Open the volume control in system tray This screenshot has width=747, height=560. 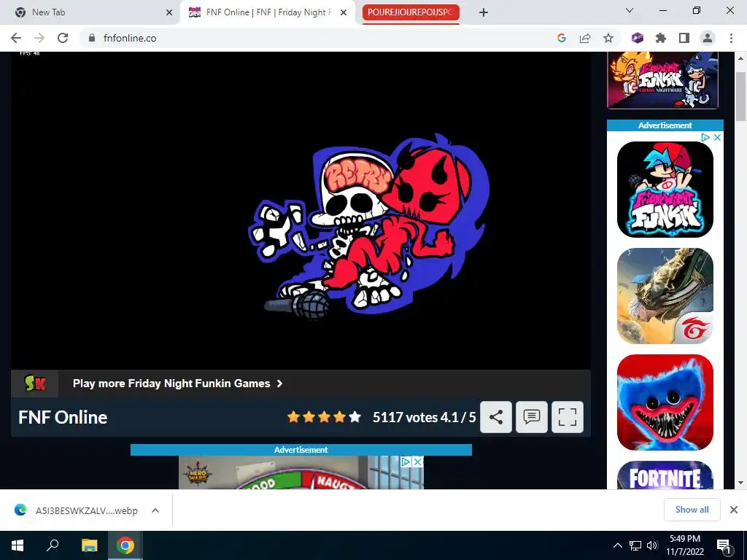coord(652,545)
